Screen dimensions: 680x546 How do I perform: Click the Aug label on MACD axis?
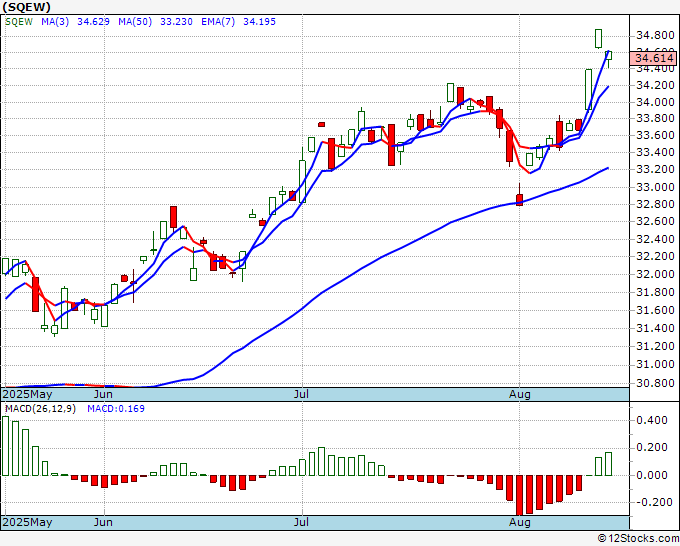(x=520, y=522)
